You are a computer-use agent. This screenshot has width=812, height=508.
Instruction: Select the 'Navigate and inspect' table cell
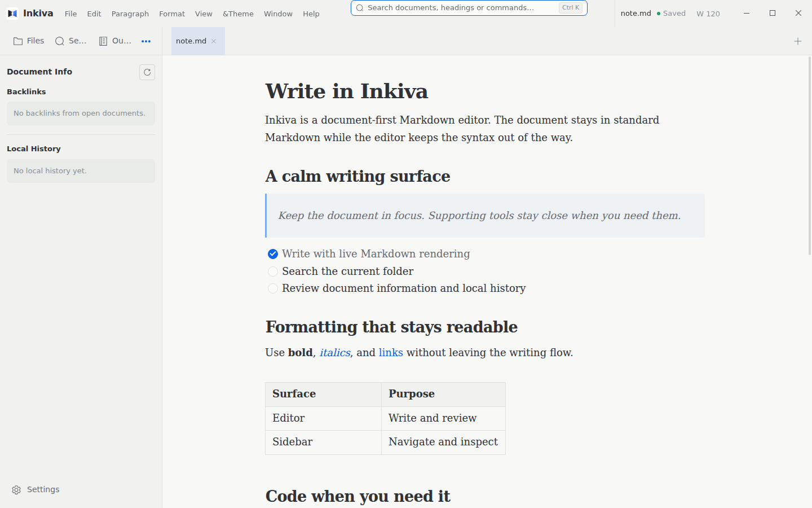[x=443, y=443]
